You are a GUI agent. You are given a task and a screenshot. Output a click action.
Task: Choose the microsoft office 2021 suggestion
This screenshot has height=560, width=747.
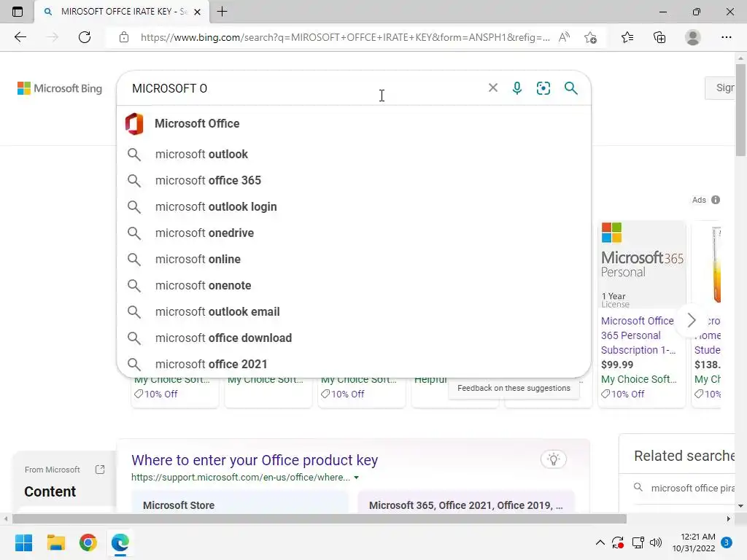[354, 364]
